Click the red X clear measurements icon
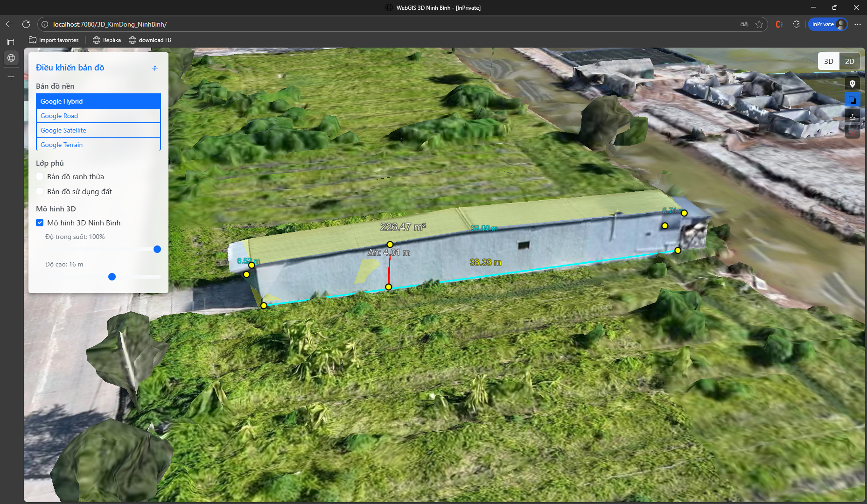This screenshot has height=504, width=867. (852, 133)
